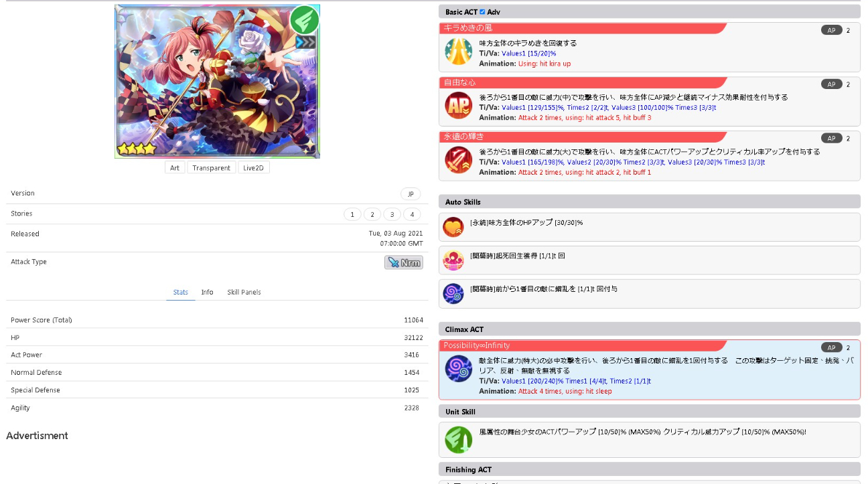Click the 起死回生 revive auto skill icon
868x484 pixels.
(x=453, y=260)
